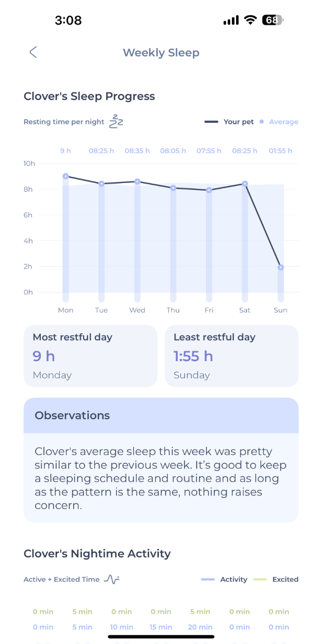Collapse Clover's Sleep Progress section
The image size is (322, 644).
[x=89, y=96]
